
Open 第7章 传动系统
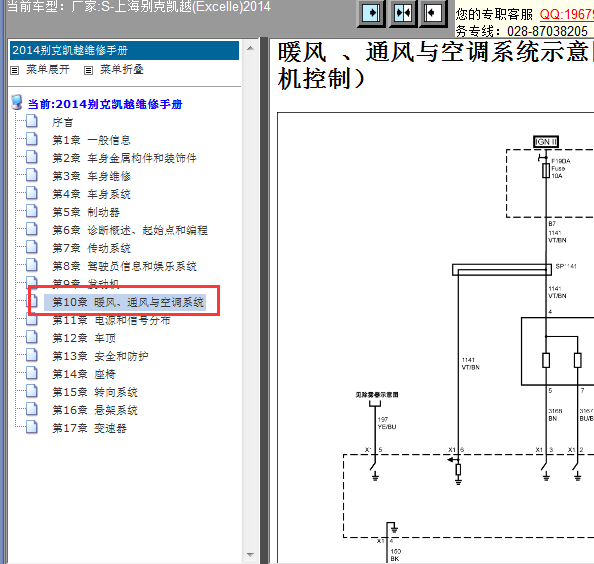[91, 248]
